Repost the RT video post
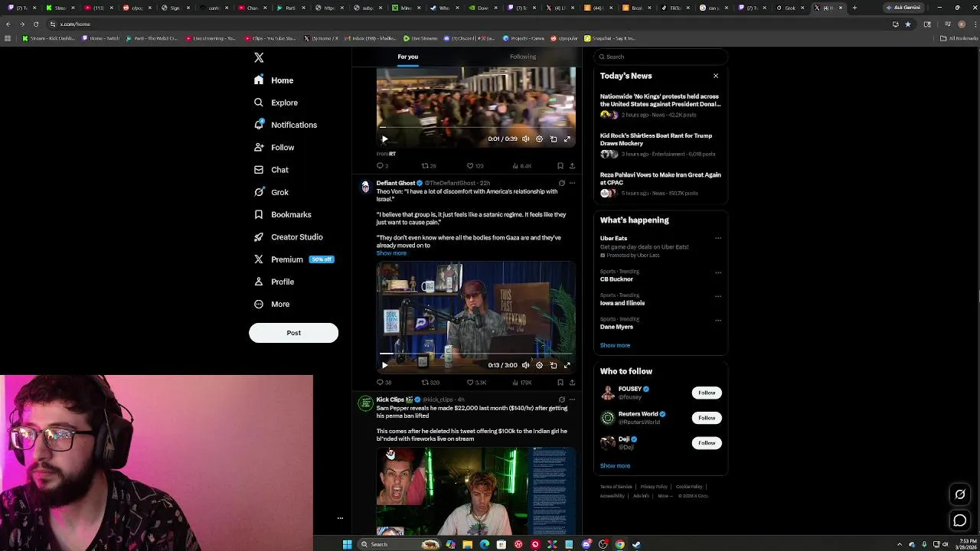This screenshot has height=551, width=980. point(429,166)
